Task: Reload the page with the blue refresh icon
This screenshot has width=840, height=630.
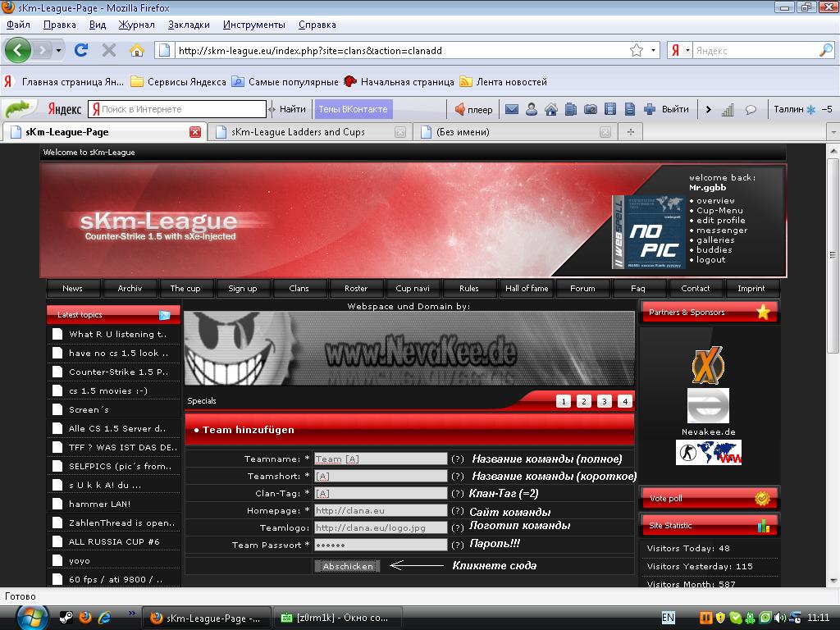Action: 81,50
